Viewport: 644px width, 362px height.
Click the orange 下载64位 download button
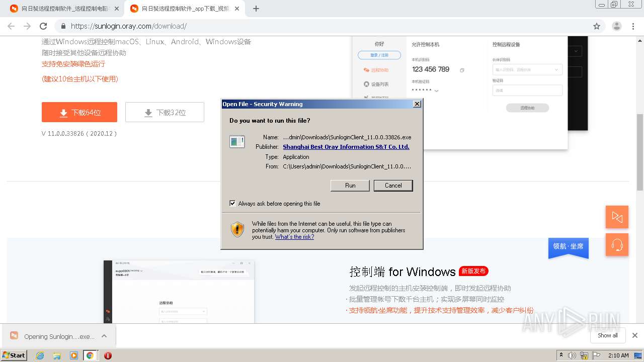point(79,112)
